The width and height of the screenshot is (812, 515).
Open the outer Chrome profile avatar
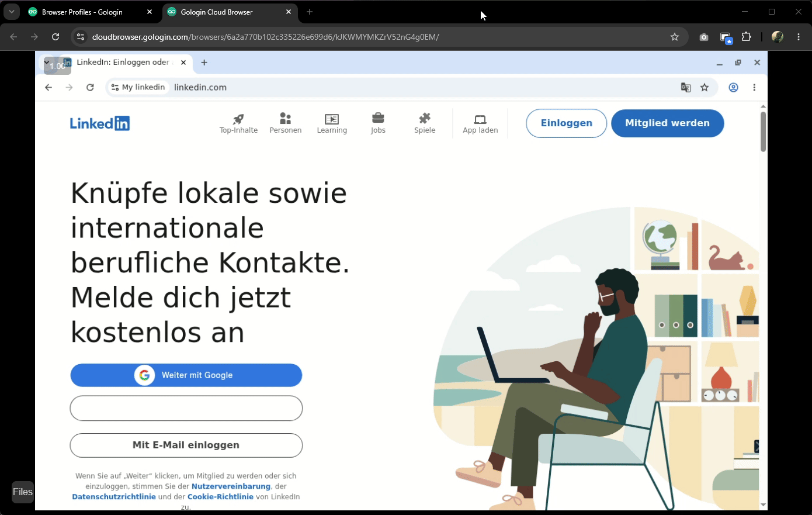coord(778,37)
